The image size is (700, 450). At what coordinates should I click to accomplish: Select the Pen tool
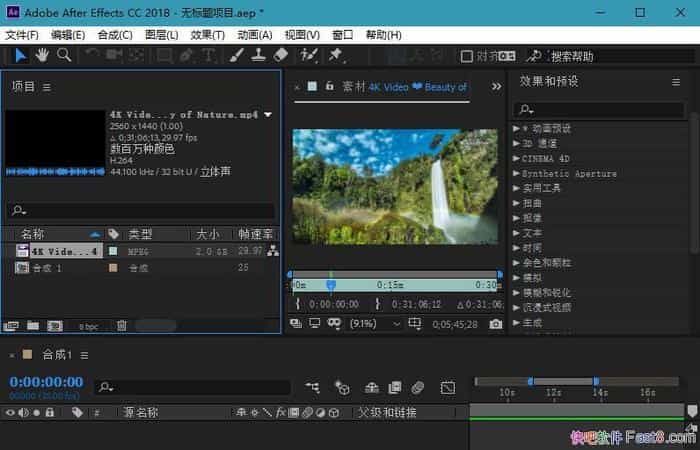click(x=186, y=55)
